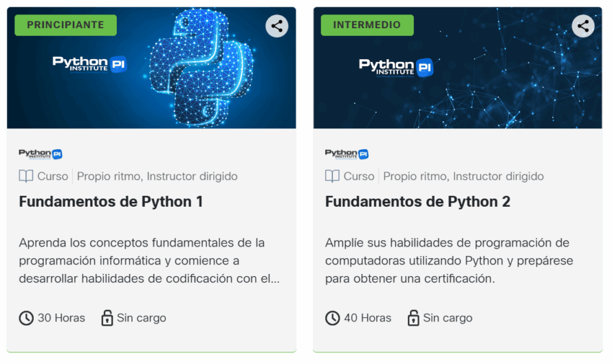This screenshot has width=612, height=364.
Task: Click the large Python Institute logo on Python 1 banner
Action: coord(90,65)
